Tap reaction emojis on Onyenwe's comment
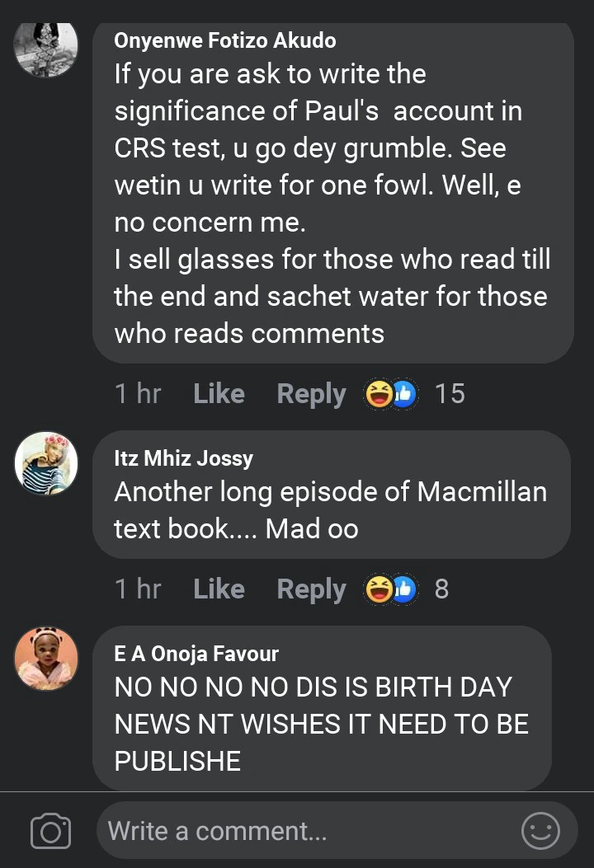The image size is (594, 868). pyautogui.click(x=391, y=394)
